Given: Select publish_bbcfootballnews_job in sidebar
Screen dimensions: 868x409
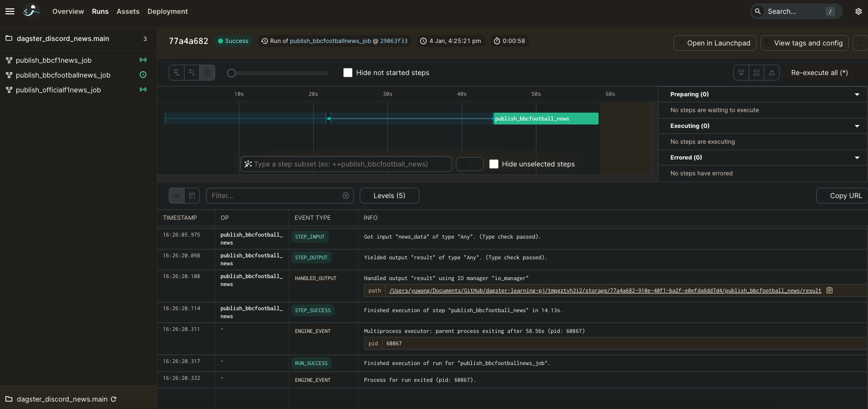Looking at the screenshot, I should (x=63, y=75).
